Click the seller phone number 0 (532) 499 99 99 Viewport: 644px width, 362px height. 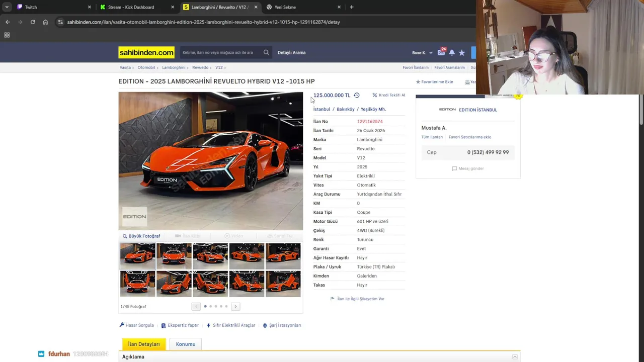click(x=488, y=152)
